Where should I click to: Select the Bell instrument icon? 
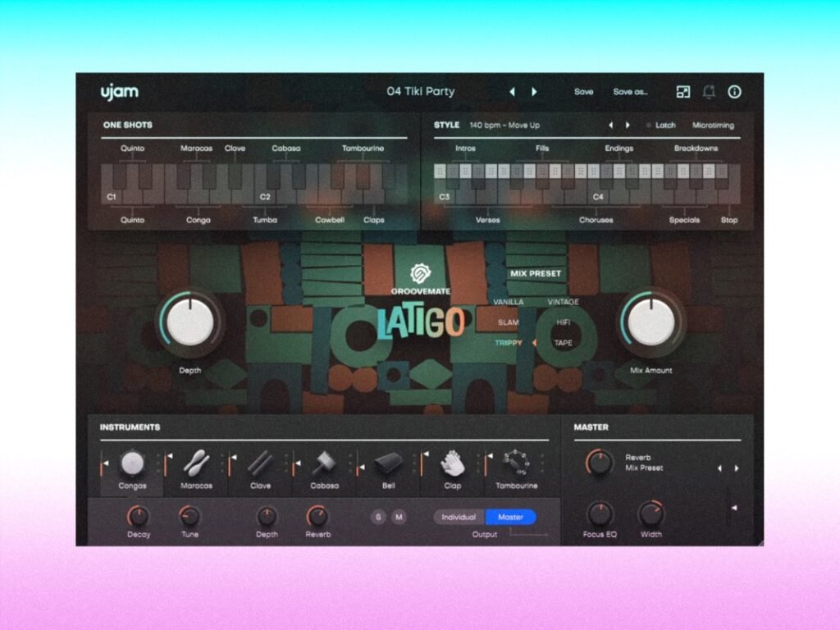pyautogui.click(x=387, y=463)
